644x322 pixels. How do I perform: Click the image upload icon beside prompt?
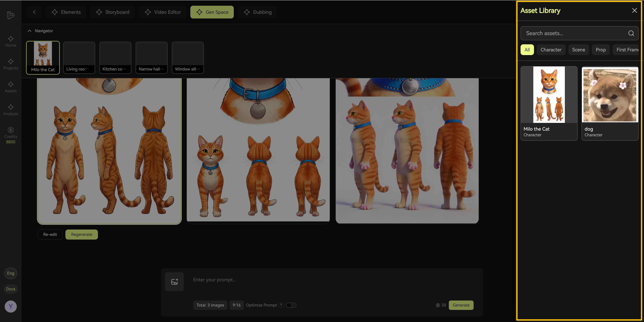coord(174,282)
